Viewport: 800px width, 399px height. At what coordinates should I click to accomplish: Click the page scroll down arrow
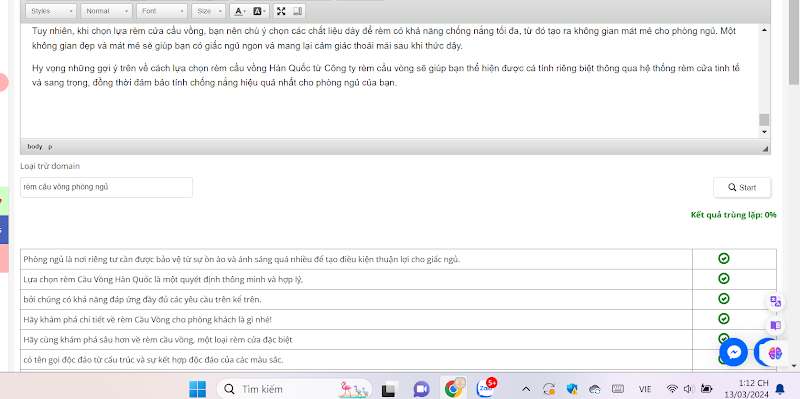(794, 365)
